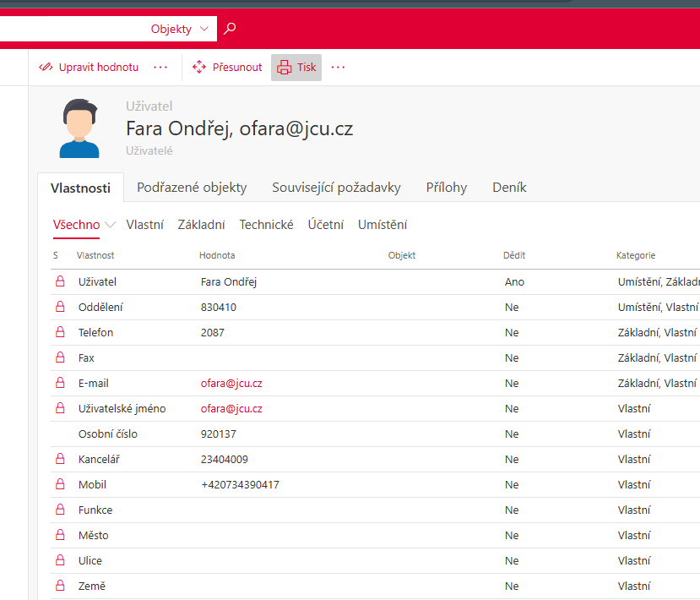Switch to the Podřazené objekty tab
This screenshot has height=600, width=700.
[192, 188]
